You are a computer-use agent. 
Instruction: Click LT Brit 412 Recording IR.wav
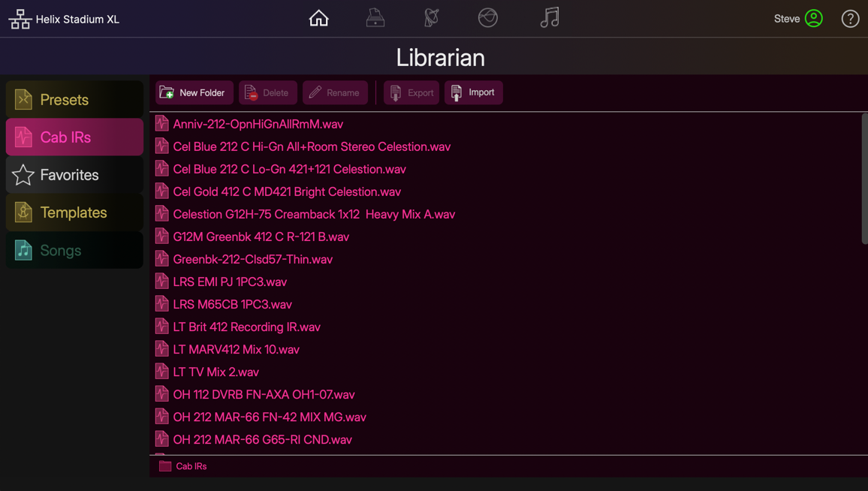pos(246,327)
